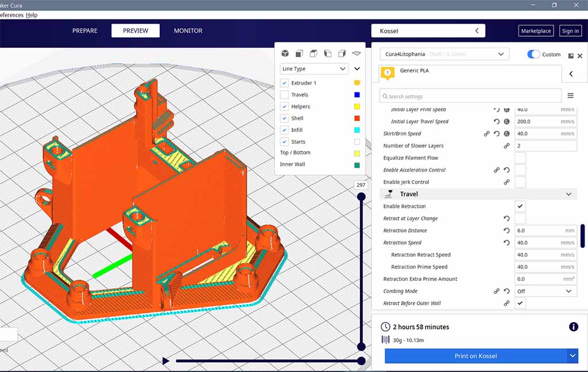Image resolution: width=588 pixels, height=372 pixels.
Task: Close the print settings panel with X
Action: pos(580,56)
